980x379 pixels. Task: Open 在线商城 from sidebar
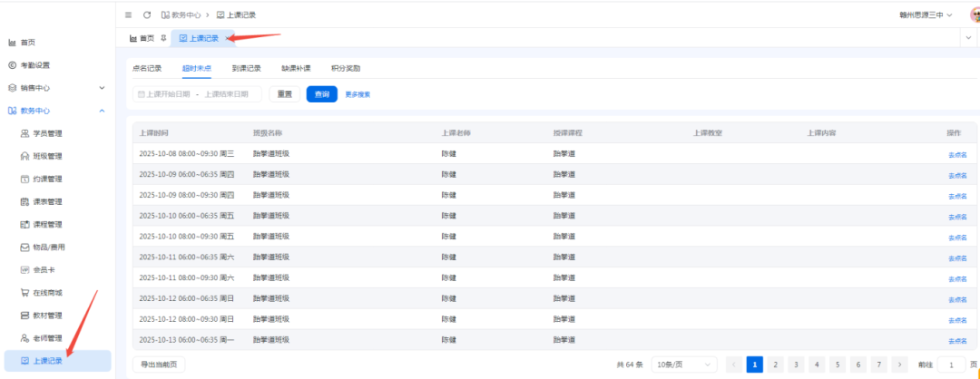click(x=47, y=293)
